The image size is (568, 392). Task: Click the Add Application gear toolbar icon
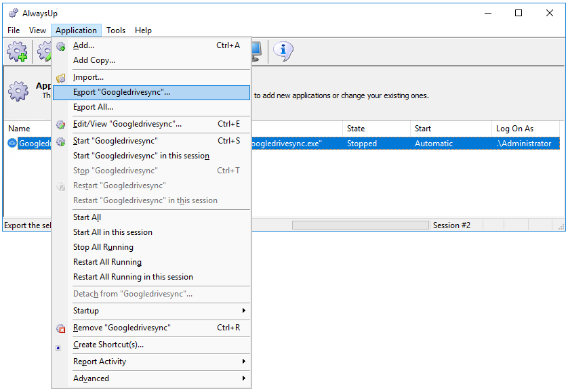(x=18, y=51)
